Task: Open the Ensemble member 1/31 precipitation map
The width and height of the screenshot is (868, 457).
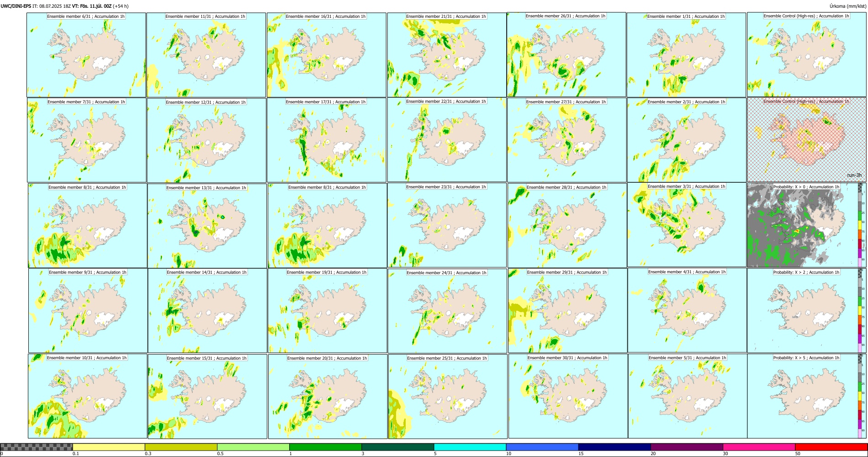Action: point(686,55)
